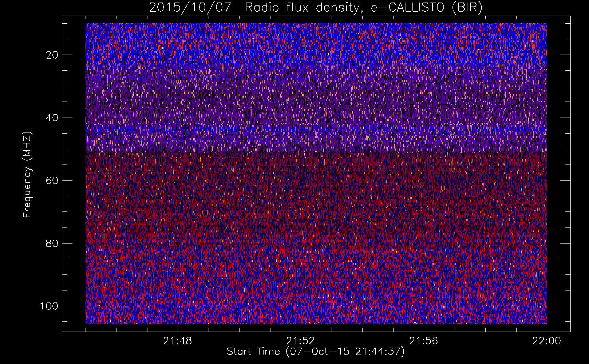
Task: Click the '21:52' time tick label
Action: pos(301,341)
